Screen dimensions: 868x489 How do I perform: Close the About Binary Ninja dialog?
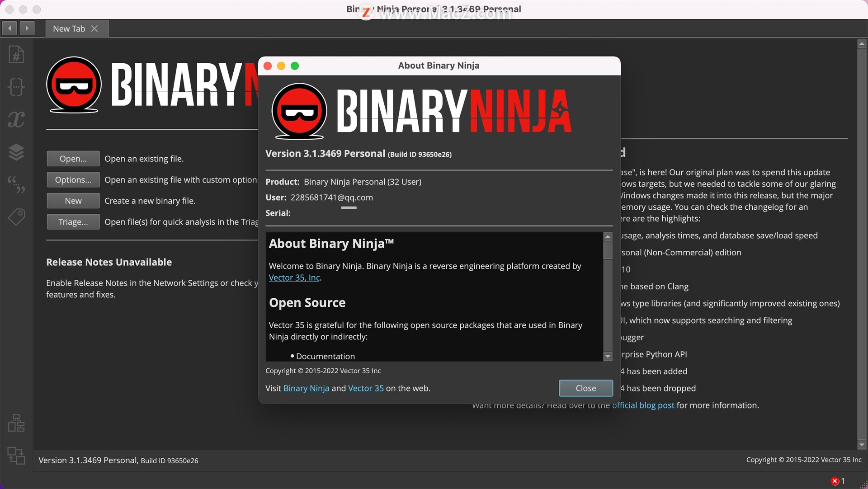coord(586,388)
